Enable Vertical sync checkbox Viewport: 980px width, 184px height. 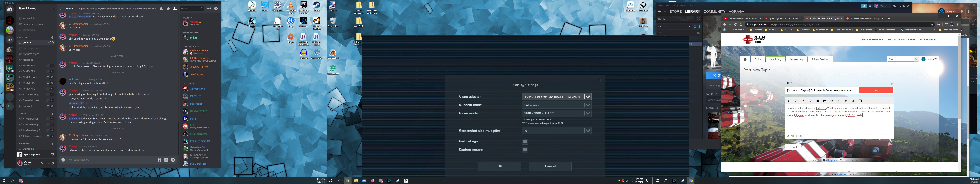coord(525,141)
